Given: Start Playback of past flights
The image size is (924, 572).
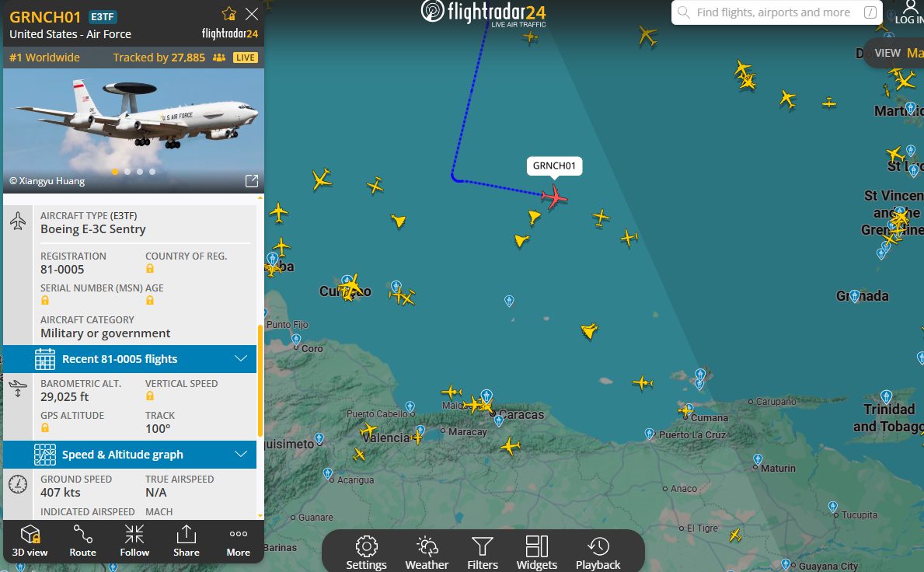Looking at the screenshot, I should tap(598, 553).
